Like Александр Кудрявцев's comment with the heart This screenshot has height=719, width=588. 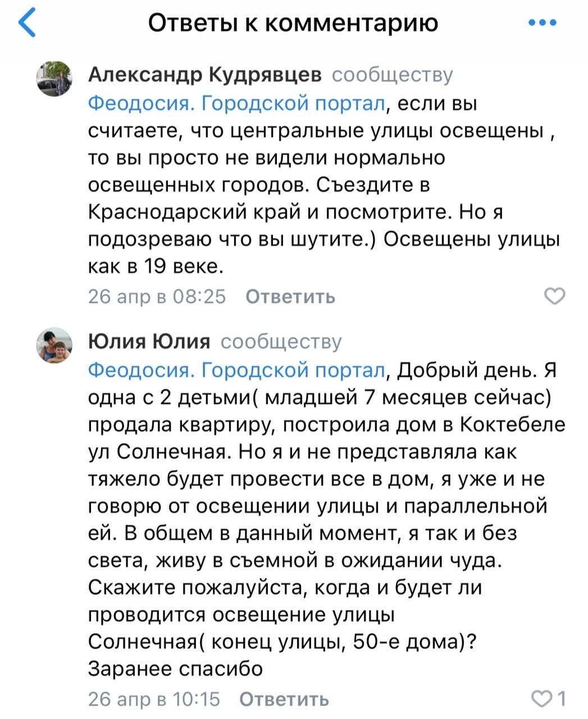(555, 296)
